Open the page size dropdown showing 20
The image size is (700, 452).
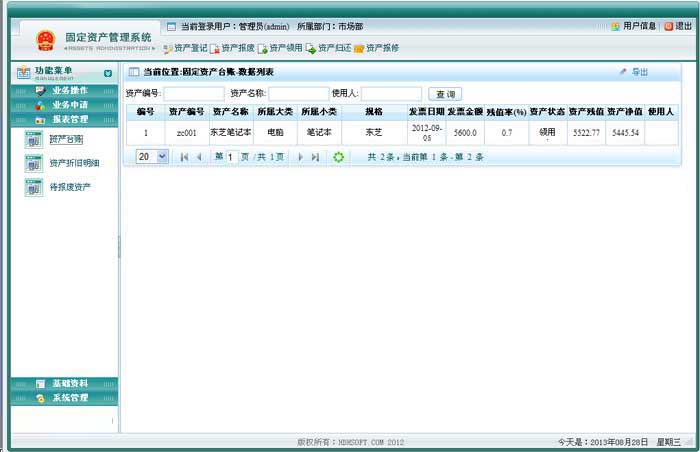coord(152,157)
